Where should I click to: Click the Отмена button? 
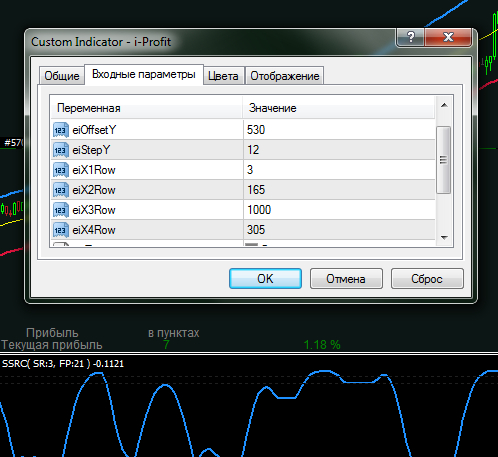pyautogui.click(x=346, y=279)
